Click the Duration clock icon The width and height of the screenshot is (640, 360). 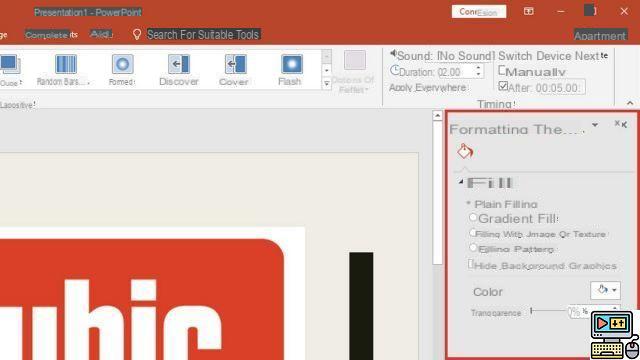point(394,71)
